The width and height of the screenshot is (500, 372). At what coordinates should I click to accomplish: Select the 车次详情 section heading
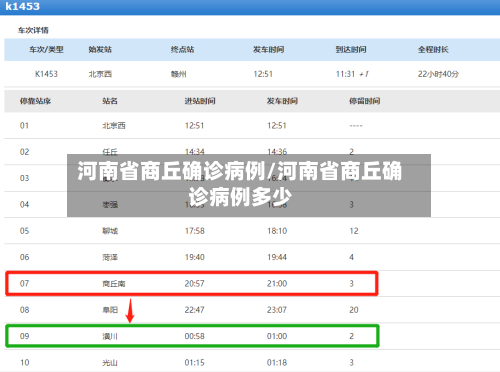click(33, 30)
